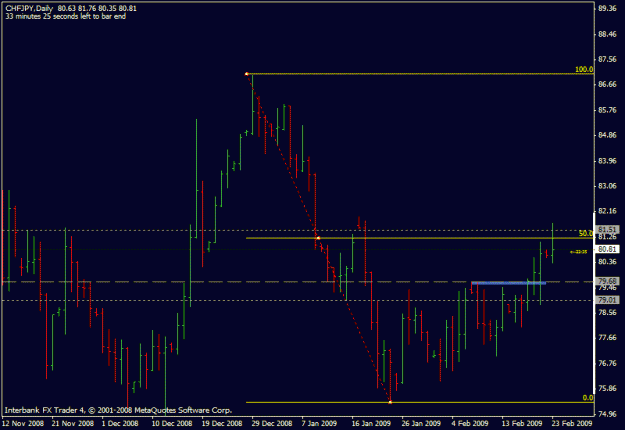Click the 83.06 price scale label
This screenshot has width=625, height=430.
pos(607,186)
